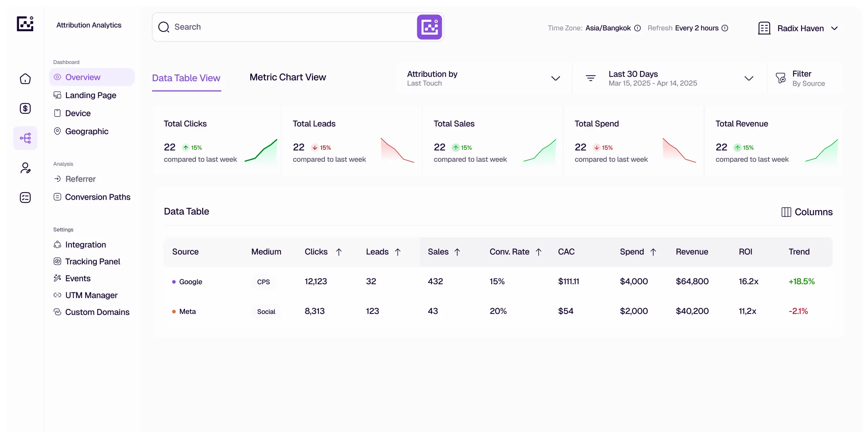Click the checklist icon in left rail
This screenshot has height=432, width=868.
[25, 198]
